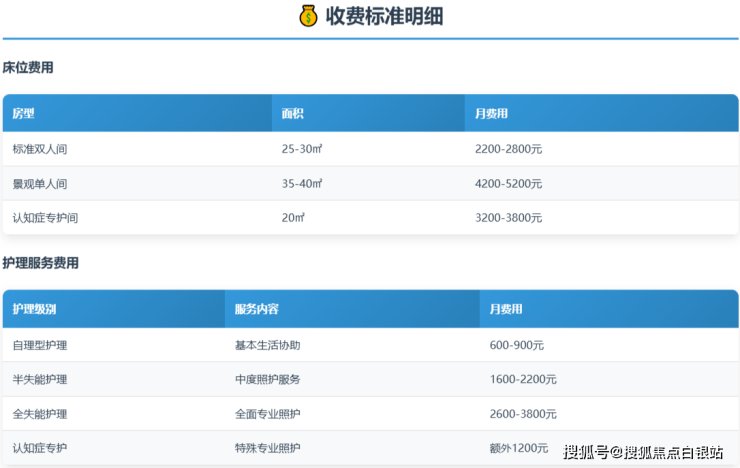Screen dimensions: 740x468
Task: Select the 床位费用 section heading
Action: 28,68
